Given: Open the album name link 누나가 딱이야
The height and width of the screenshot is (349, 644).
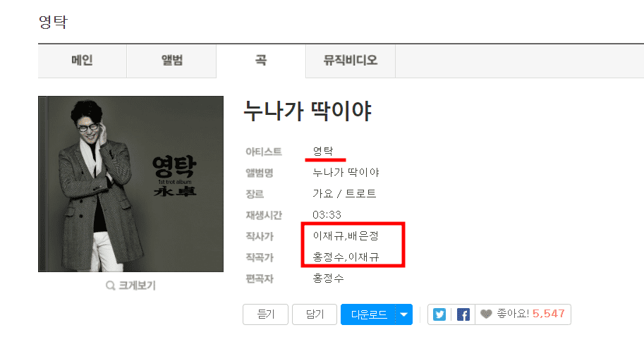Looking at the screenshot, I should [x=346, y=173].
